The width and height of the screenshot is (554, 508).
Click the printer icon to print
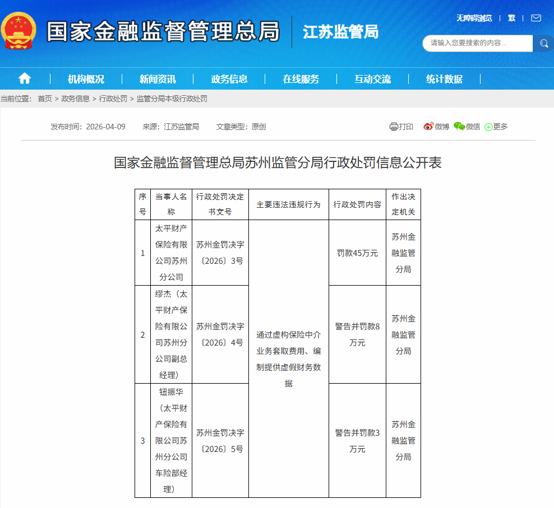click(x=393, y=126)
